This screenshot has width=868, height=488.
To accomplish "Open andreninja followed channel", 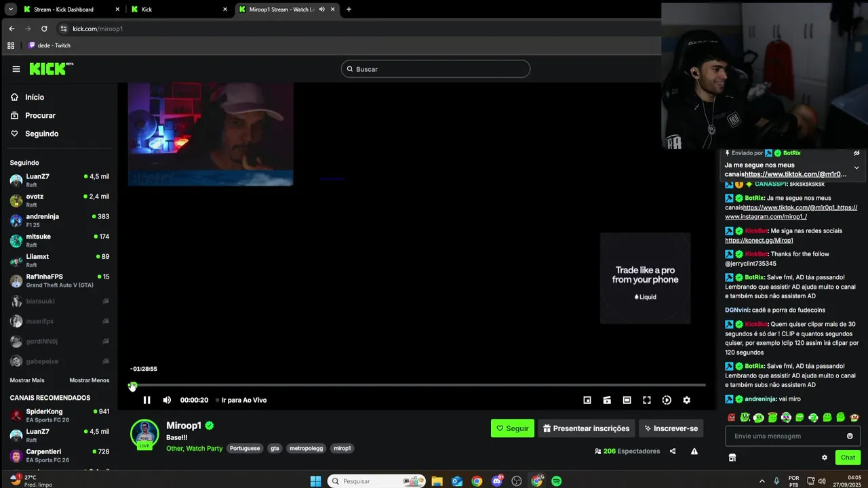I will pos(59,220).
